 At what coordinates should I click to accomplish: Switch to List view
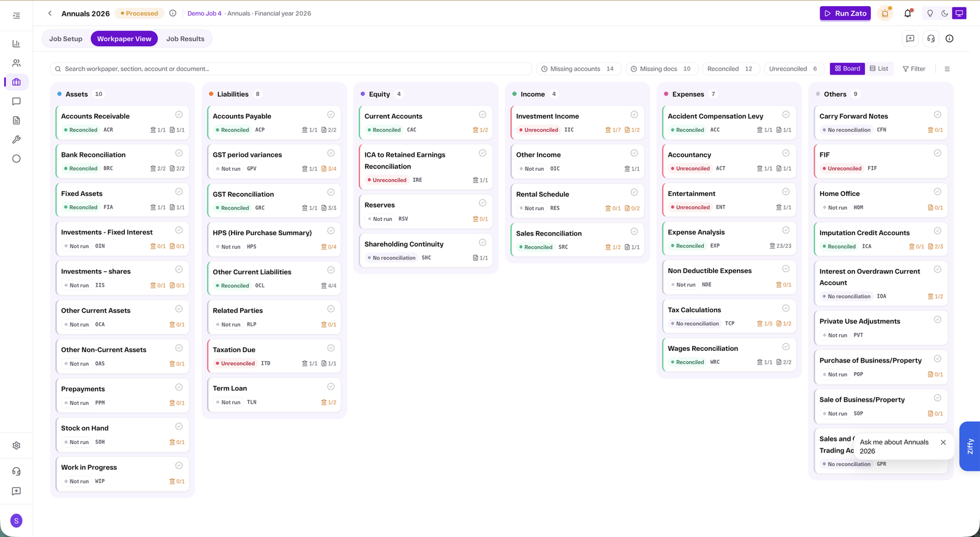pyautogui.click(x=879, y=69)
